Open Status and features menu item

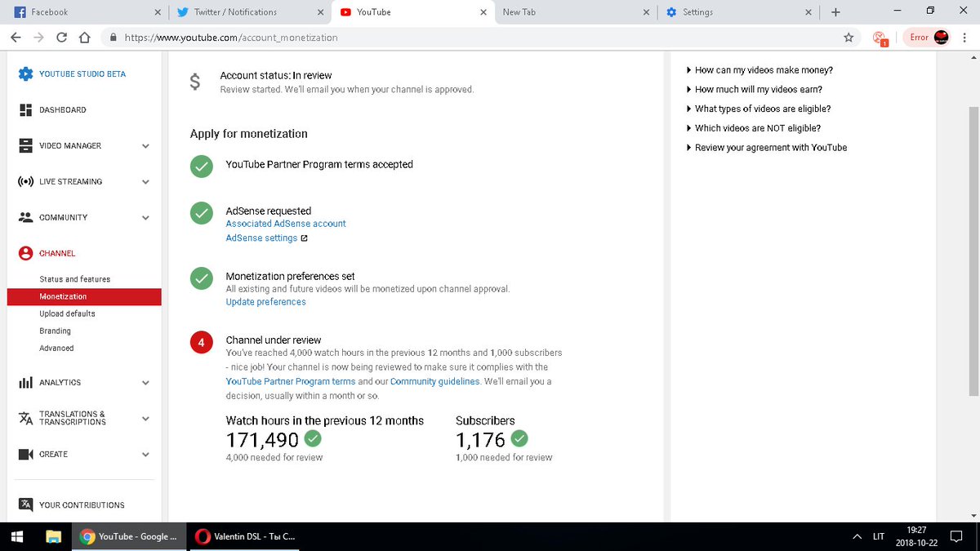74,279
